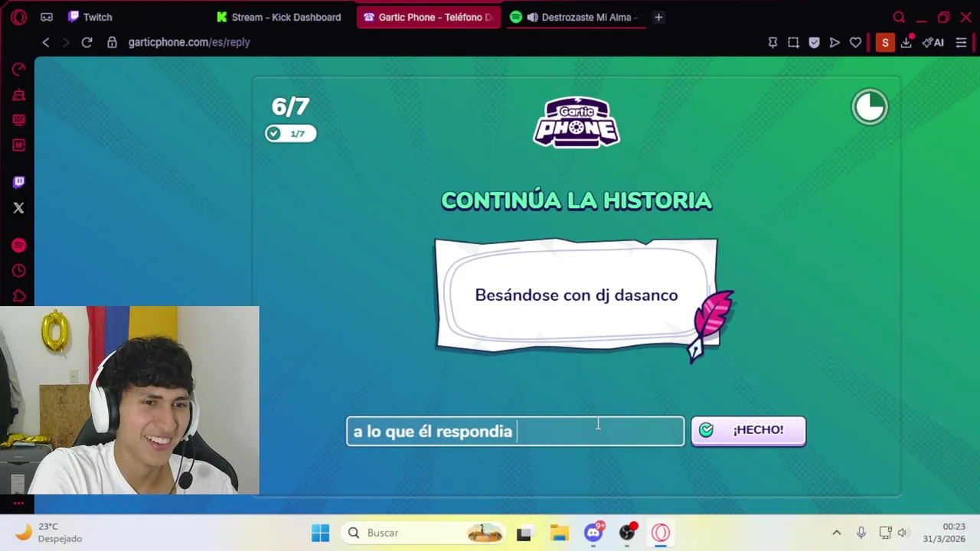Open X (Twitter) panel in sidebar

[19, 207]
